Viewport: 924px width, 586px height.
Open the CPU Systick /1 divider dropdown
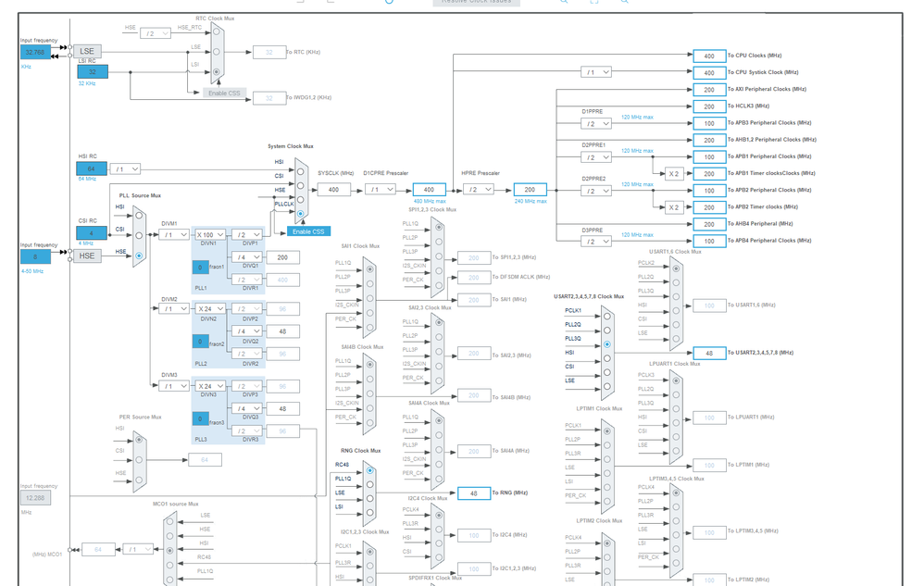(595, 72)
